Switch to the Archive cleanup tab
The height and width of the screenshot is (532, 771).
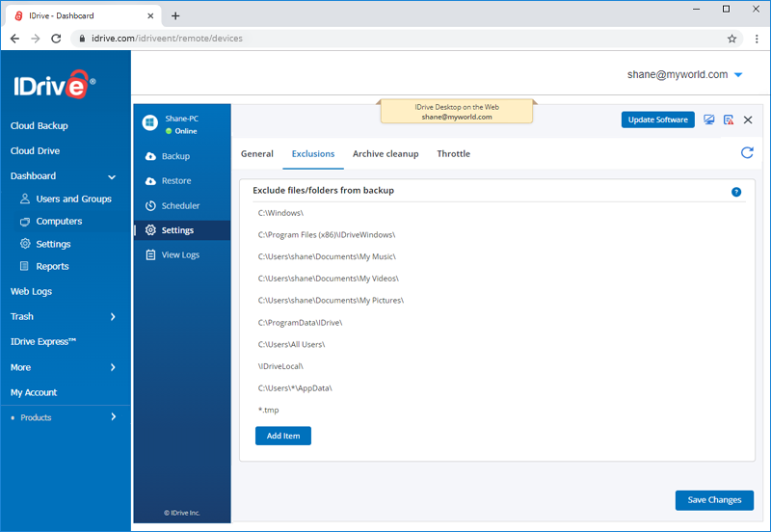click(385, 154)
